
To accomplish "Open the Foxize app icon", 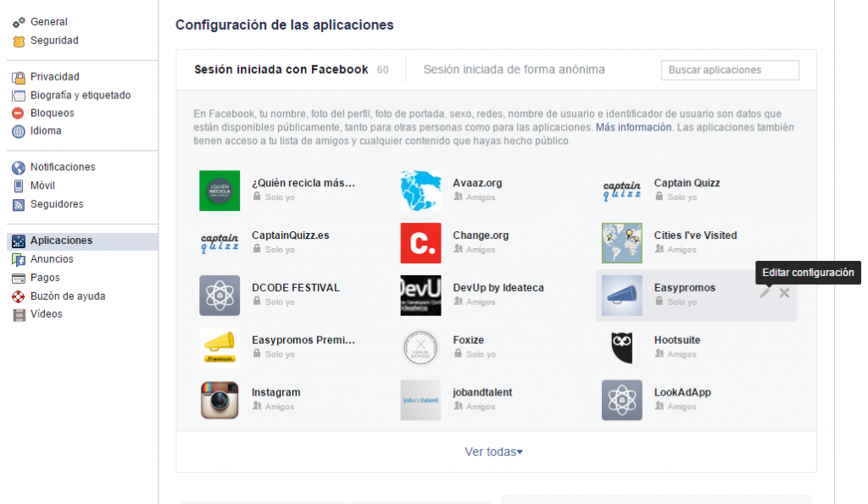I will [x=420, y=347].
